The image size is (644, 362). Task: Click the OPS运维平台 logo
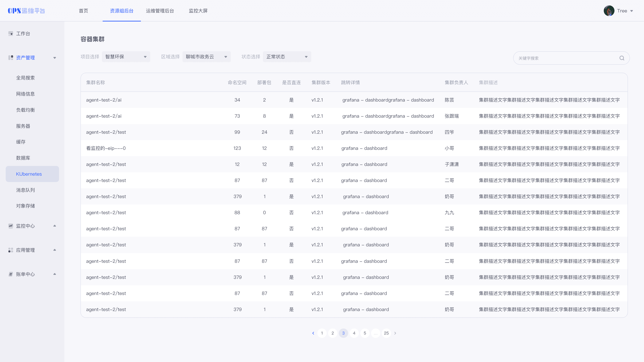point(26,11)
